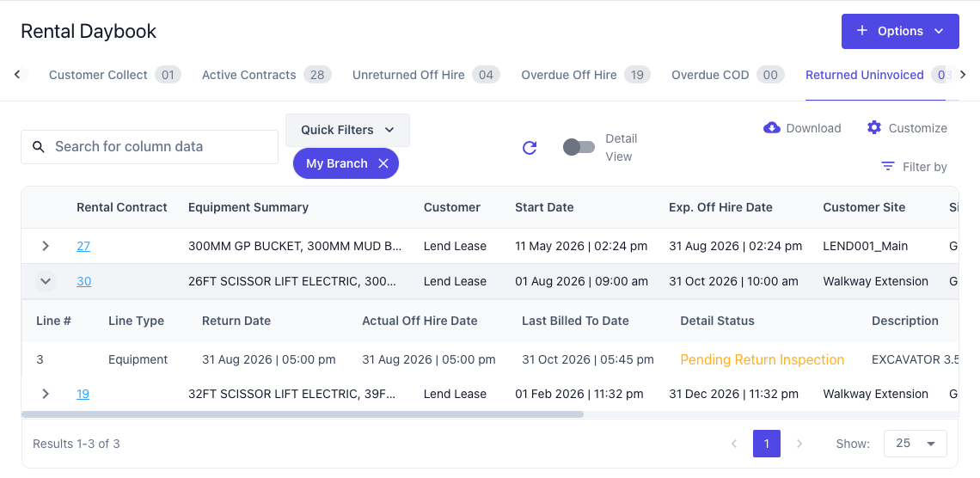Click the Pending Return Inspection status

(x=762, y=360)
